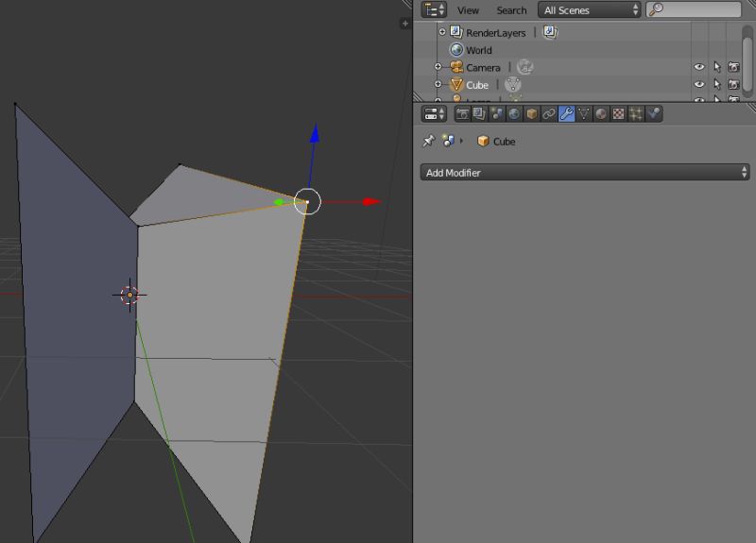Expand the Camera tree item
Image resolution: width=756 pixels, height=543 pixels.
point(438,67)
